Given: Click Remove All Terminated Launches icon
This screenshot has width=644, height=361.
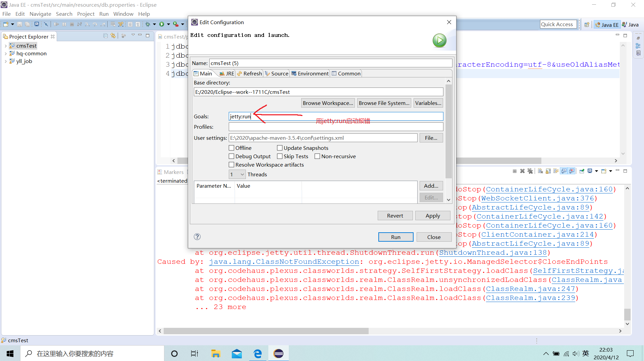Looking at the screenshot, I should [530, 171].
